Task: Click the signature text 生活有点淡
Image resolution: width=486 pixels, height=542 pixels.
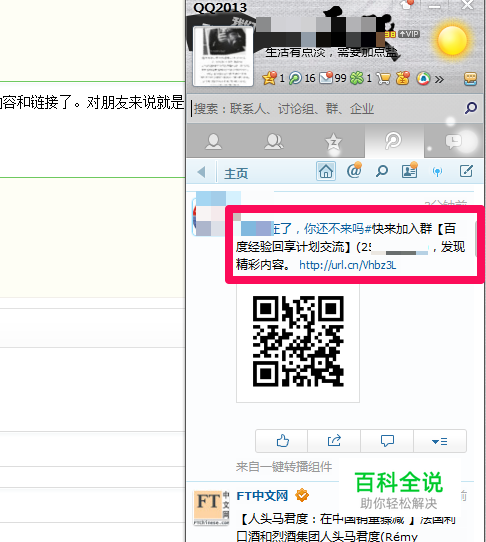Action: pos(331,52)
